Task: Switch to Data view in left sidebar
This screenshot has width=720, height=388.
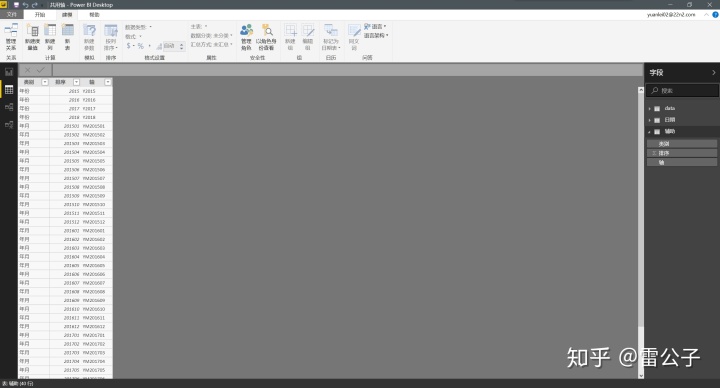Action: [x=9, y=90]
